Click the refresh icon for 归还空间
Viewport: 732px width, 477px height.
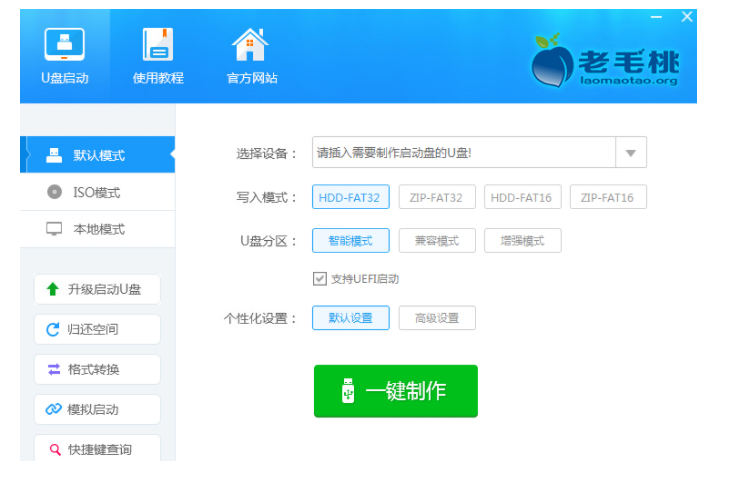click(53, 330)
